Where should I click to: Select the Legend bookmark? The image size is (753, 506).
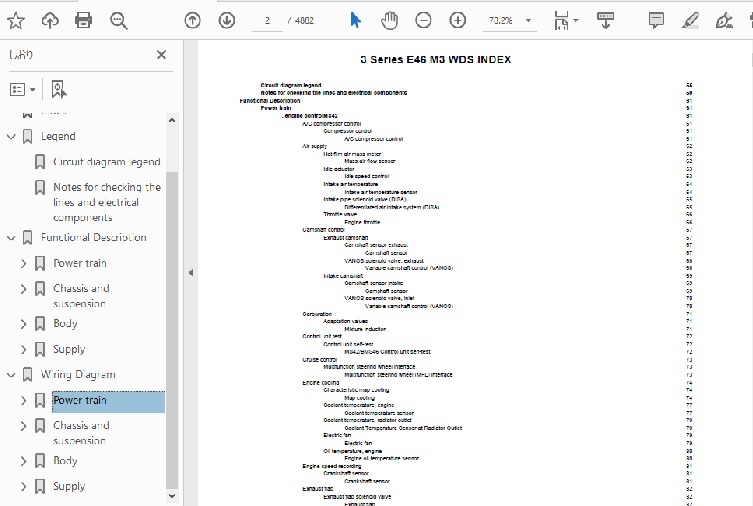(x=58, y=136)
